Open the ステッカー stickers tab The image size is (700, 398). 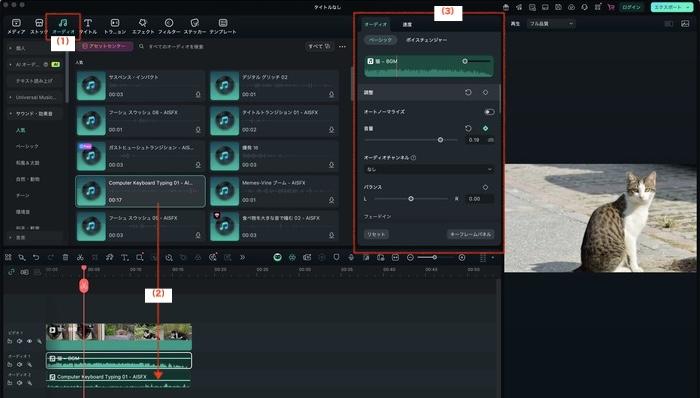tap(195, 26)
